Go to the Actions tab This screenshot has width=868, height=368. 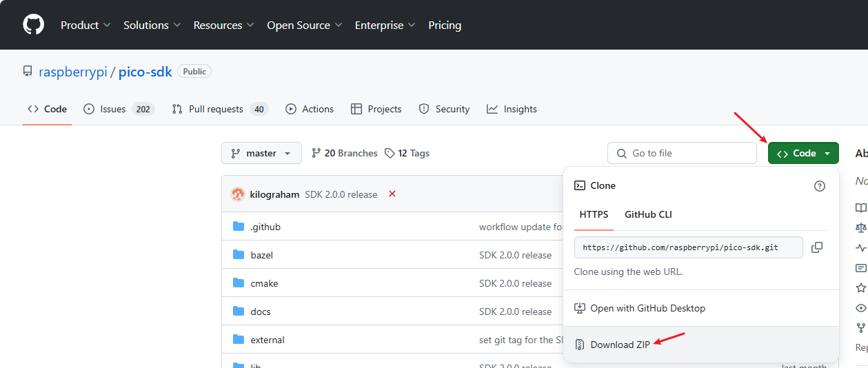[x=310, y=109]
